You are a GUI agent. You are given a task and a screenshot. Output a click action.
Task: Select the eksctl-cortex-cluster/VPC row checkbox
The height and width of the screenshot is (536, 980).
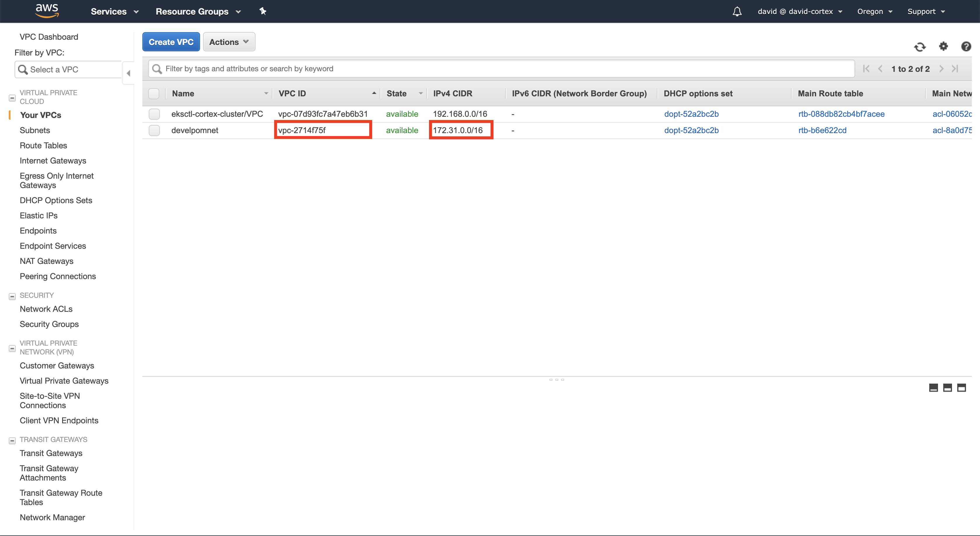[154, 114]
